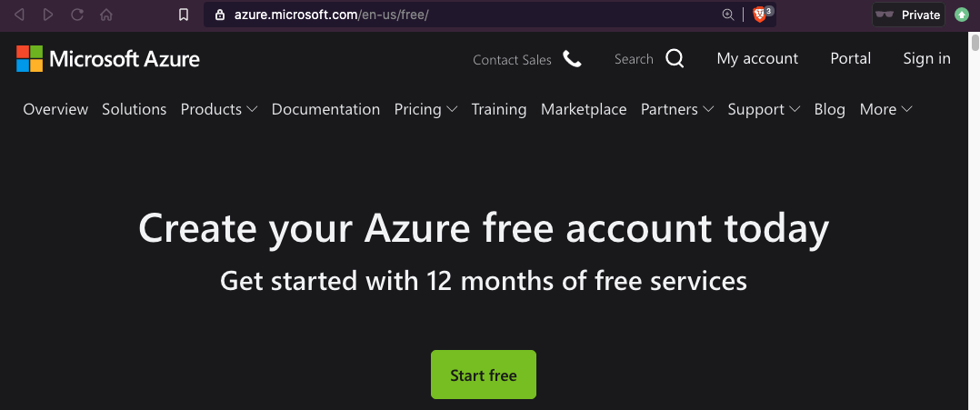
Task: Click the zoom magnifier in address bar
Action: click(727, 15)
